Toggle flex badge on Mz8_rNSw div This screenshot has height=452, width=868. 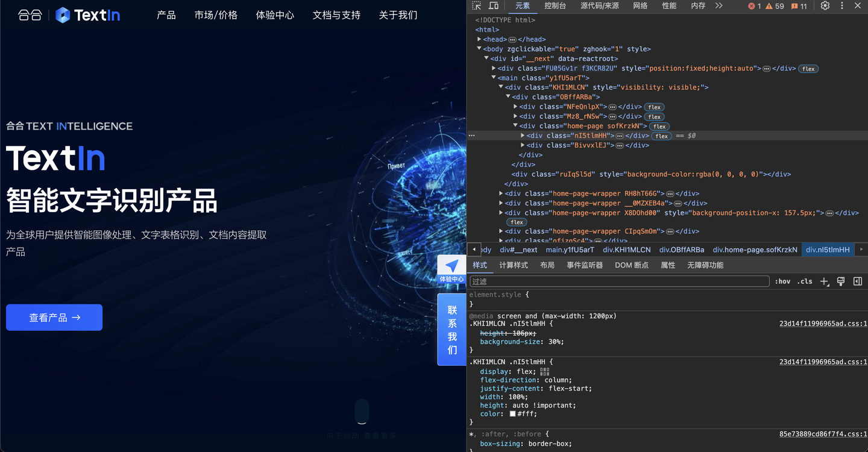point(655,117)
